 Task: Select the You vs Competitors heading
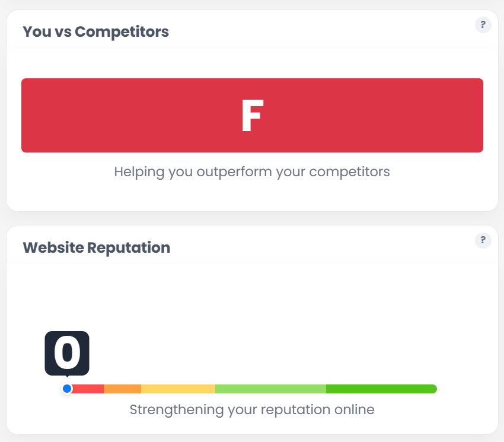(x=95, y=31)
